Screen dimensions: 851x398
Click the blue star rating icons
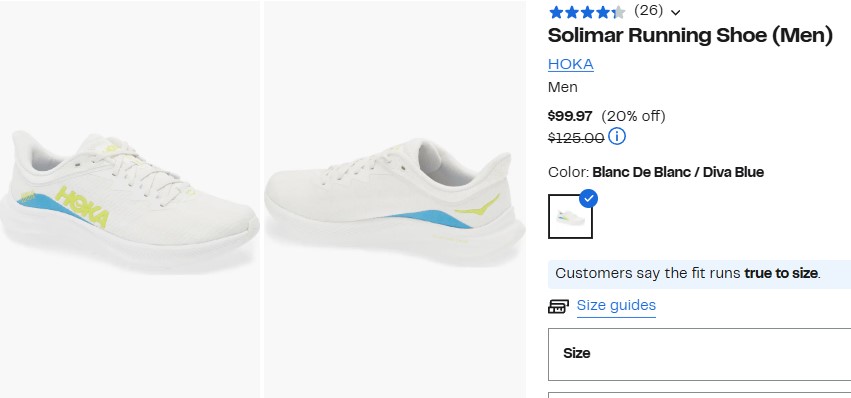click(587, 11)
